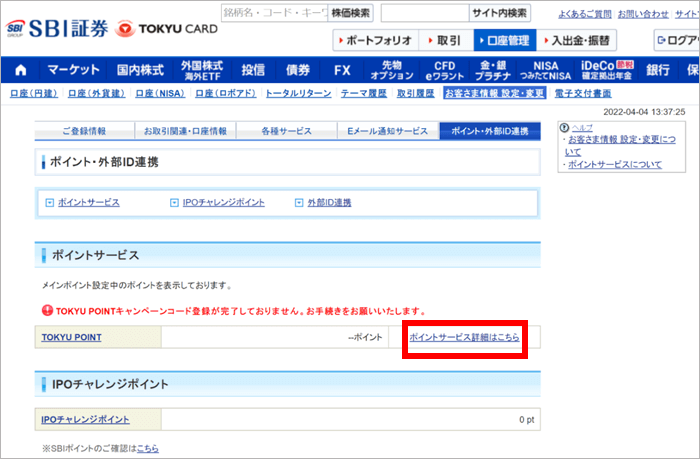The image size is (700, 459).
Task: Switch to the Eメール通知サービス tab
Action: click(x=387, y=131)
